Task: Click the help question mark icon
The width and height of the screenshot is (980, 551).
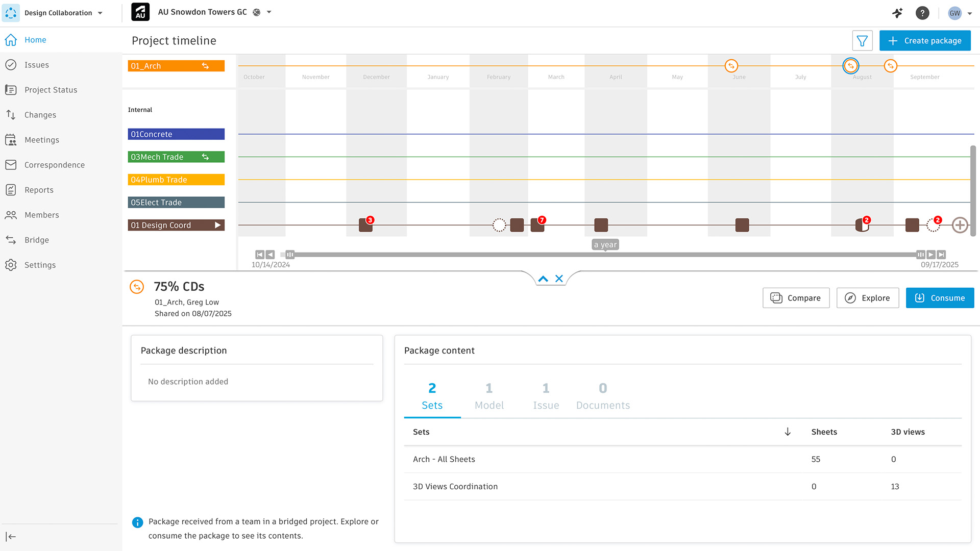Action: (922, 13)
